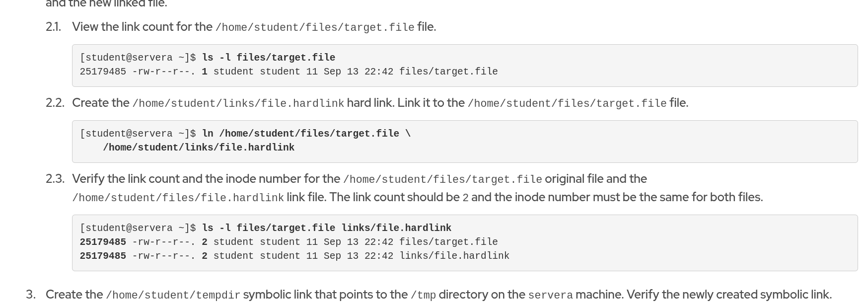The height and width of the screenshot is (305, 868).
Task: Click the inline 'servera' machine name in step 3
Action: tap(550, 295)
